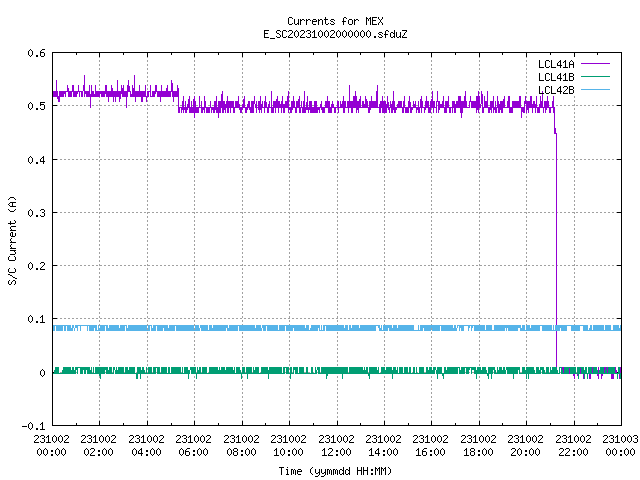This screenshot has width=640, height=480.
Task: Click the 231002 18:00 time tick label
Action: (478, 446)
